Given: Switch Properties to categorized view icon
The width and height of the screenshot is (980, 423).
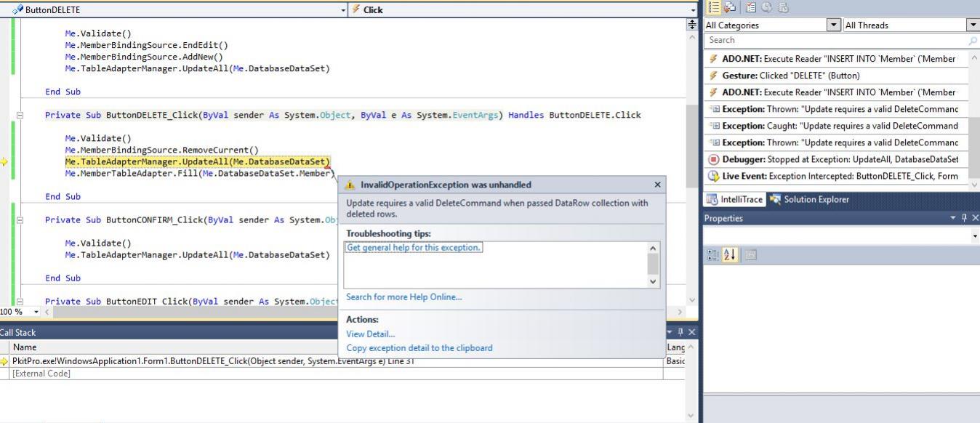Looking at the screenshot, I should pos(714,254).
